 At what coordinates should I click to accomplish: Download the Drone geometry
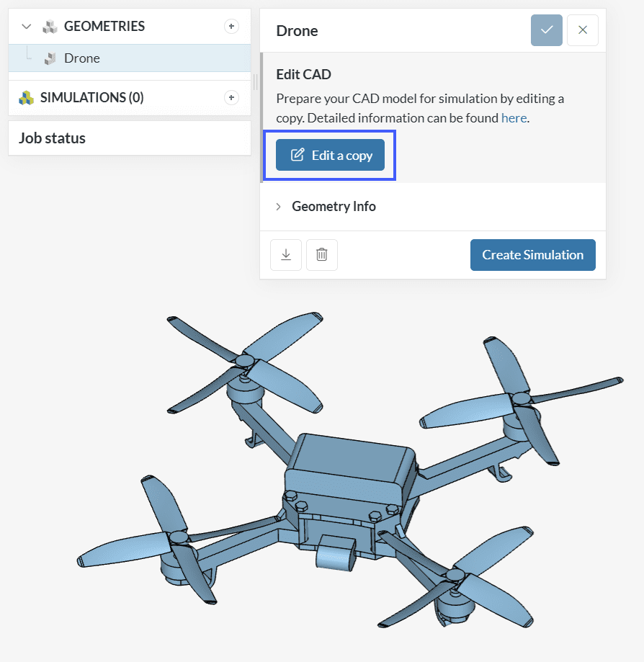[x=286, y=255]
